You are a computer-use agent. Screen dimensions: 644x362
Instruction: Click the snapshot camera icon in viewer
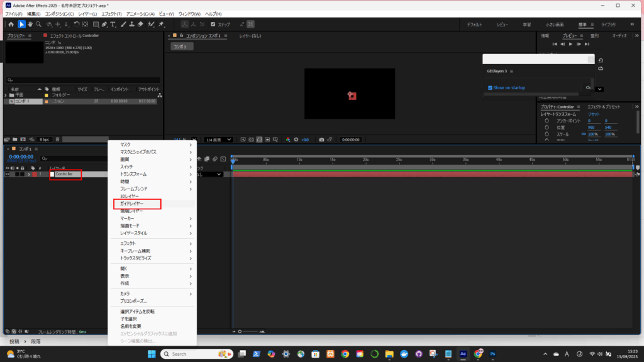pyautogui.click(x=321, y=140)
